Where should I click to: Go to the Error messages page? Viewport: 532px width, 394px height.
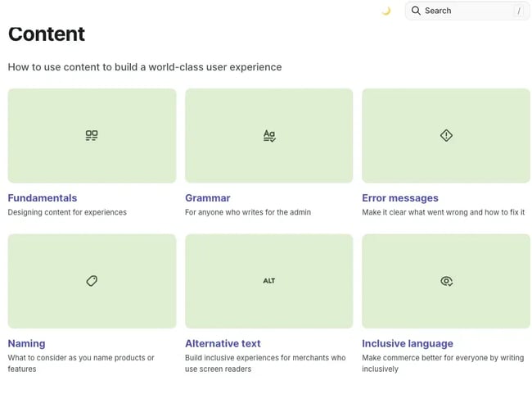coord(400,198)
